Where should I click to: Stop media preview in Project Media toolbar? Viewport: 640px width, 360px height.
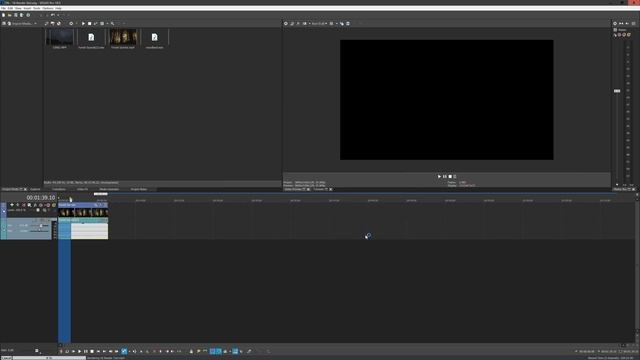[x=89, y=24]
